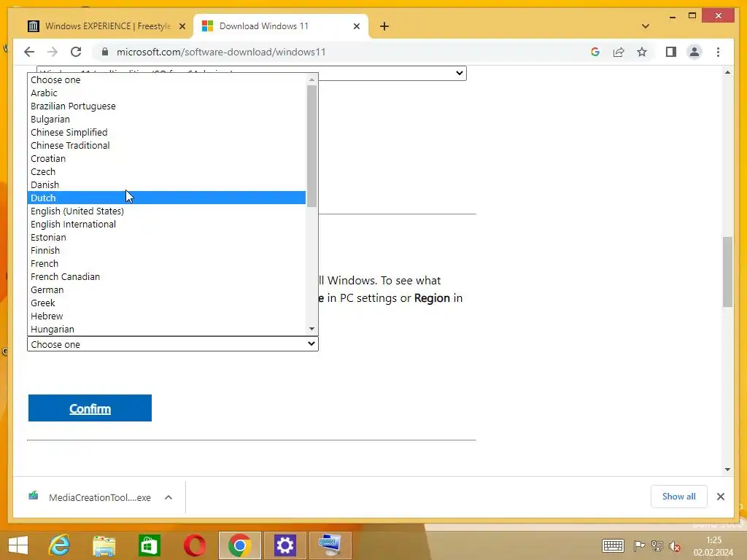Choose Estonian from the list
747x560 pixels.
pyautogui.click(x=166, y=237)
